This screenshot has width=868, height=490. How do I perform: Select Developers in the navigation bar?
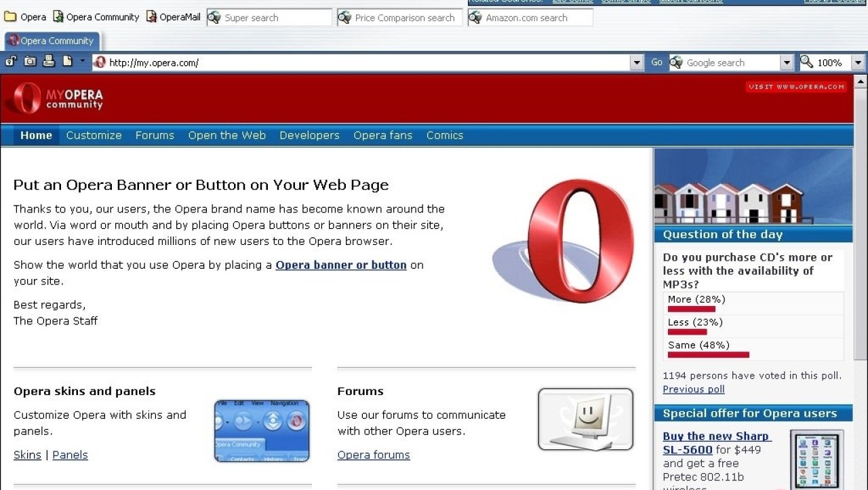pyautogui.click(x=309, y=135)
